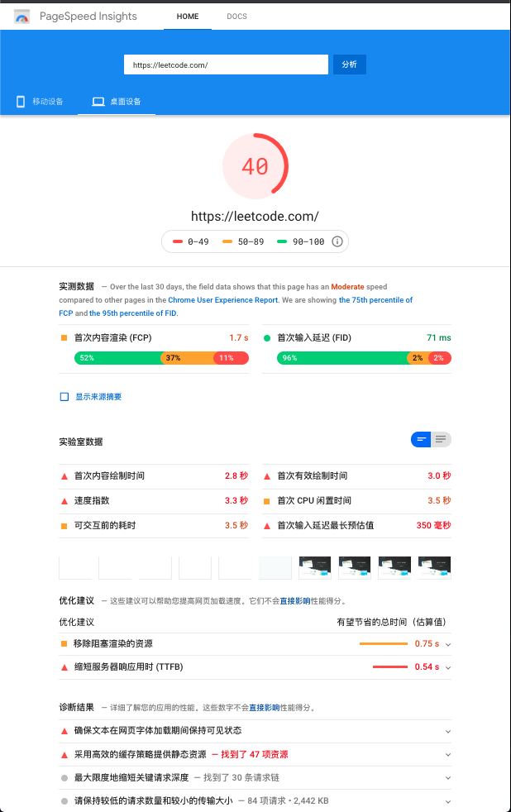
Task: Click the mobile device icon
Action: click(x=21, y=102)
